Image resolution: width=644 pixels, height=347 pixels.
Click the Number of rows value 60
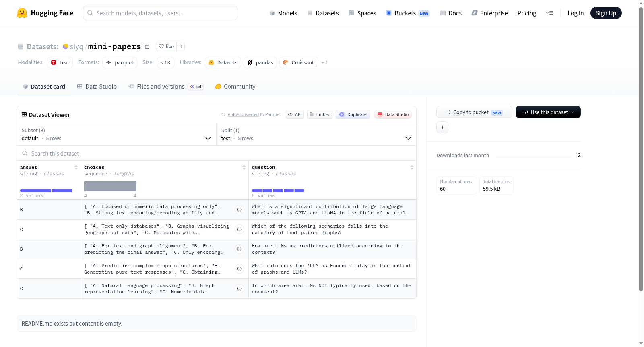pyautogui.click(x=443, y=189)
